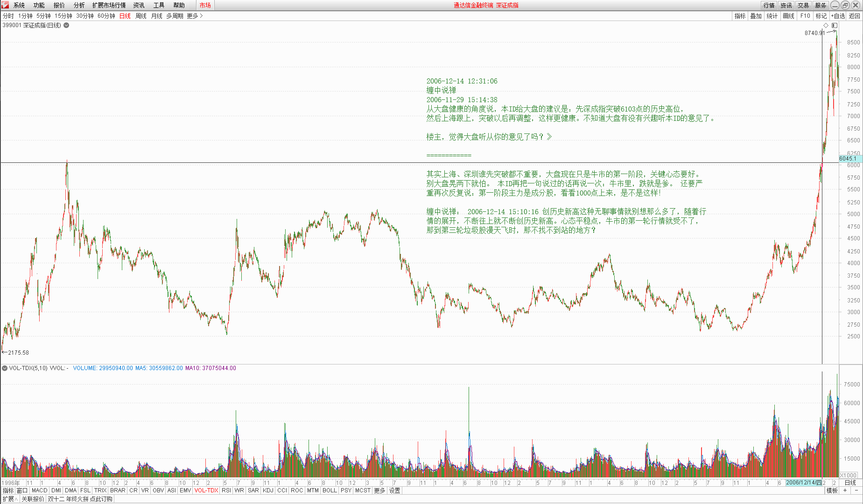Image resolution: width=863 pixels, height=504 pixels.
Task: Click the 指标 indicator button
Action: (x=739, y=15)
